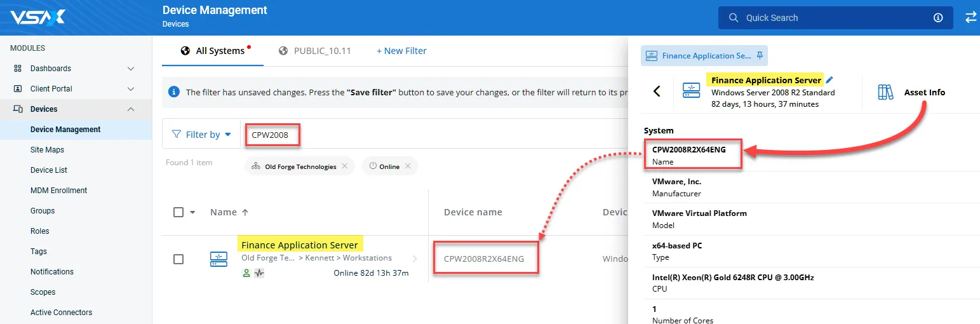
Task: Click the back arrow in device panel
Action: (657, 91)
